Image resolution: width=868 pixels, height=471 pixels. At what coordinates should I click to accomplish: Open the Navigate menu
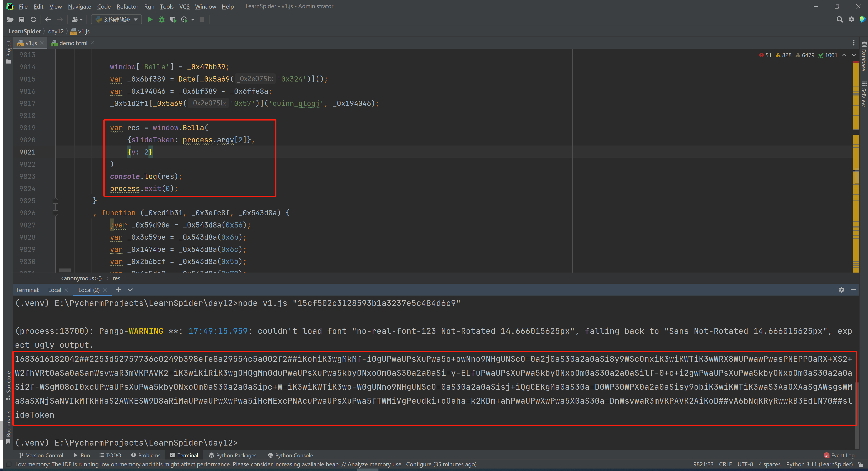80,6
